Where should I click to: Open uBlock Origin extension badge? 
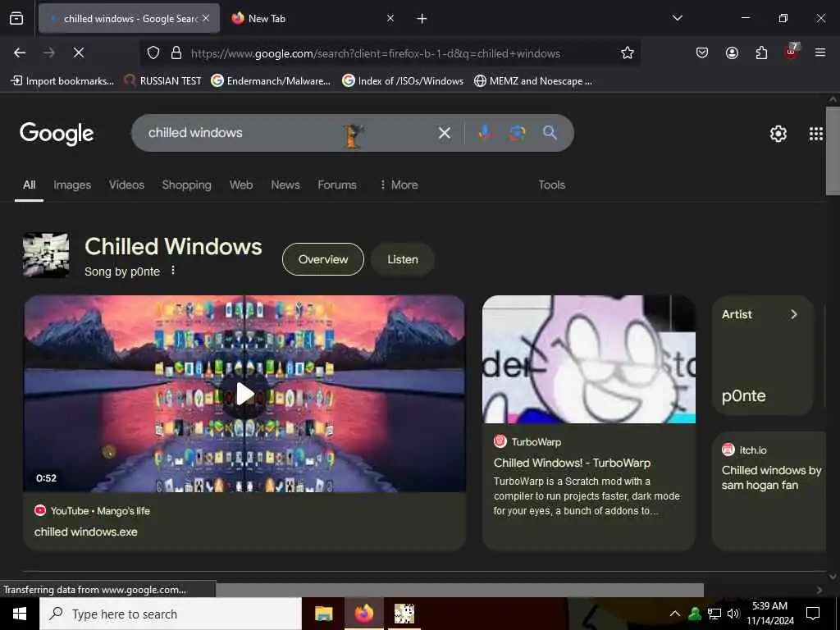(792, 52)
